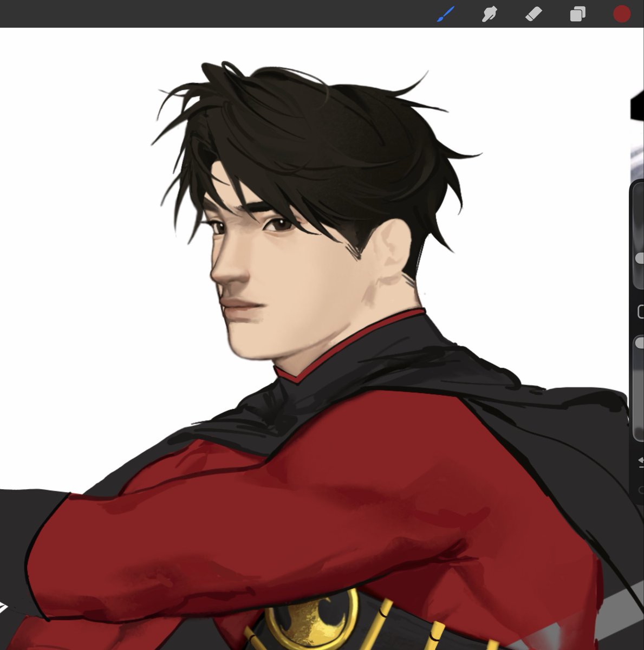Select the Brush (paint) tool

446,14
